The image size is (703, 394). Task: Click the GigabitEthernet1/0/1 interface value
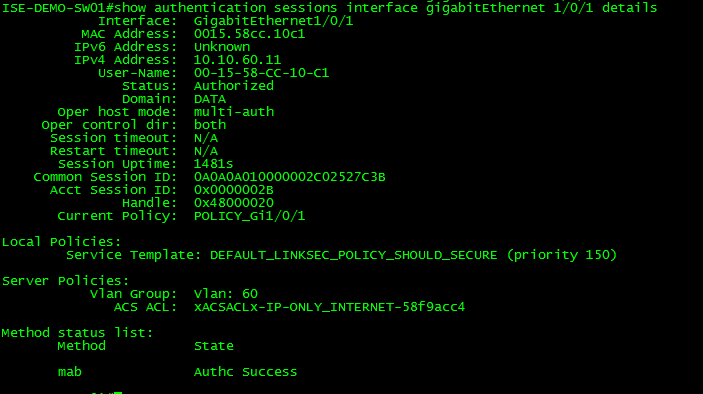point(273,21)
